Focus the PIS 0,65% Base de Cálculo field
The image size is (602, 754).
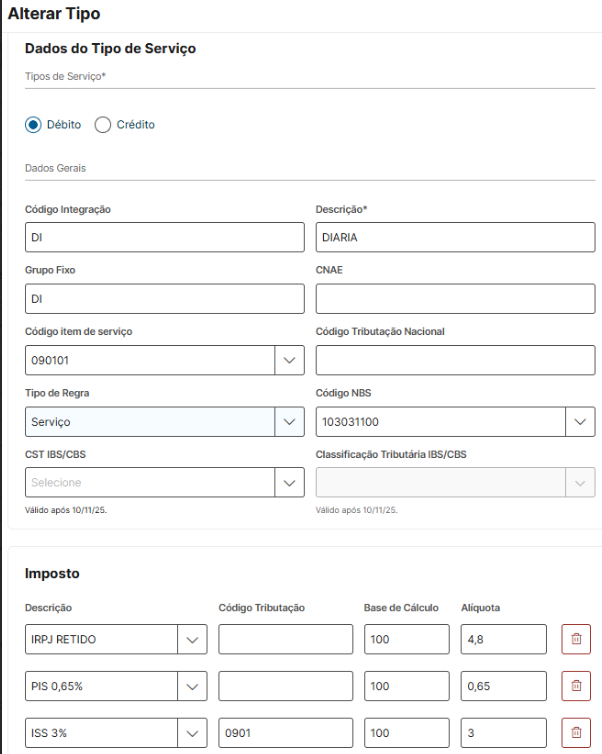(406, 685)
